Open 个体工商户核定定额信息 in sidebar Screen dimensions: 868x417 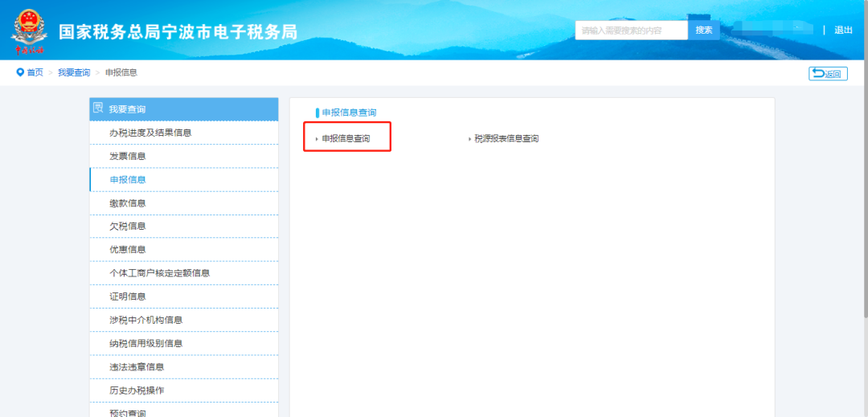click(184, 273)
